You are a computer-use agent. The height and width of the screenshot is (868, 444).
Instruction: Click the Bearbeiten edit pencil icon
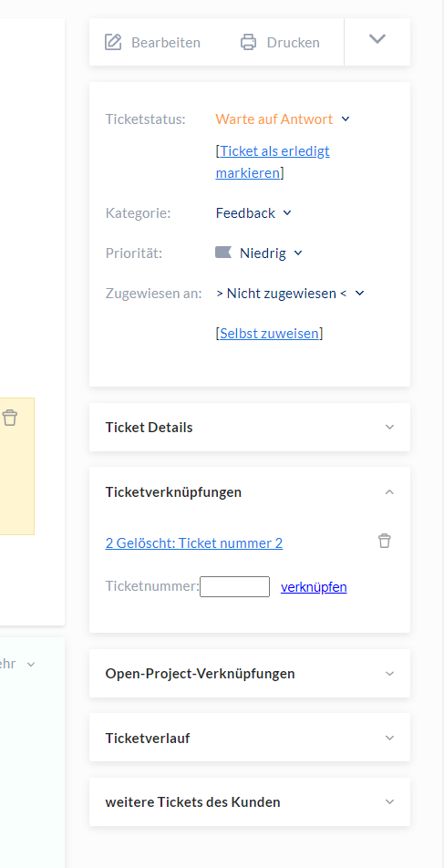[113, 42]
